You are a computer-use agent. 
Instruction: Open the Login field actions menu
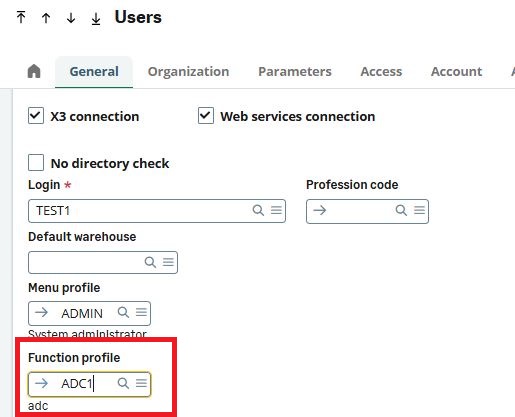(x=276, y=210)
